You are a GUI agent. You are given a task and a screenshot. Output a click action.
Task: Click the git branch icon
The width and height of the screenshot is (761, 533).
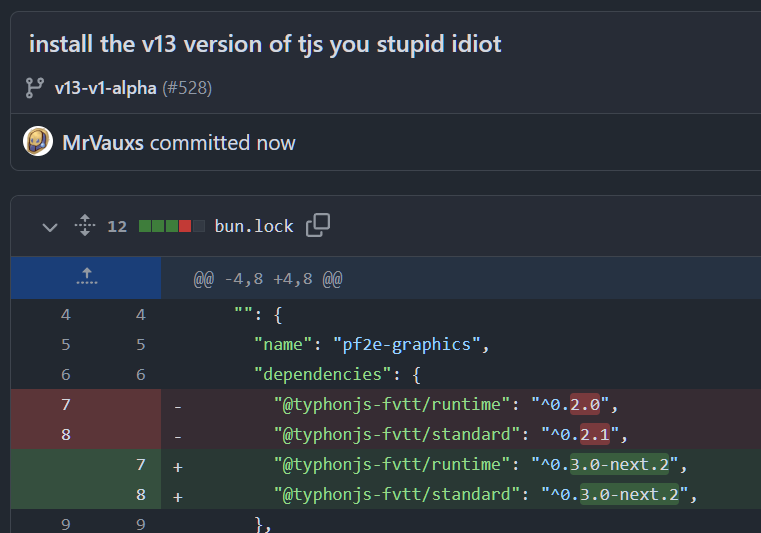click(34, 88)
